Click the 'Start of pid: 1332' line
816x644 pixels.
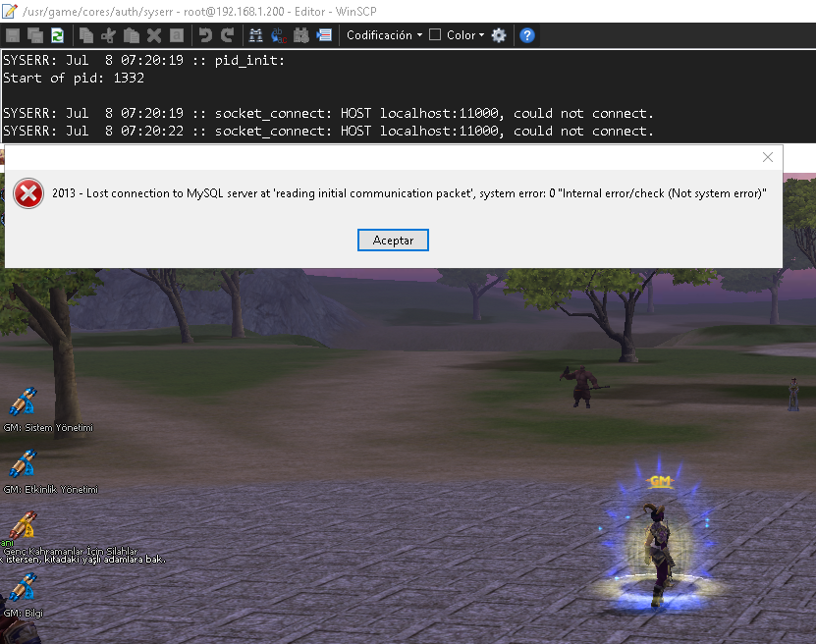point(74,78)
